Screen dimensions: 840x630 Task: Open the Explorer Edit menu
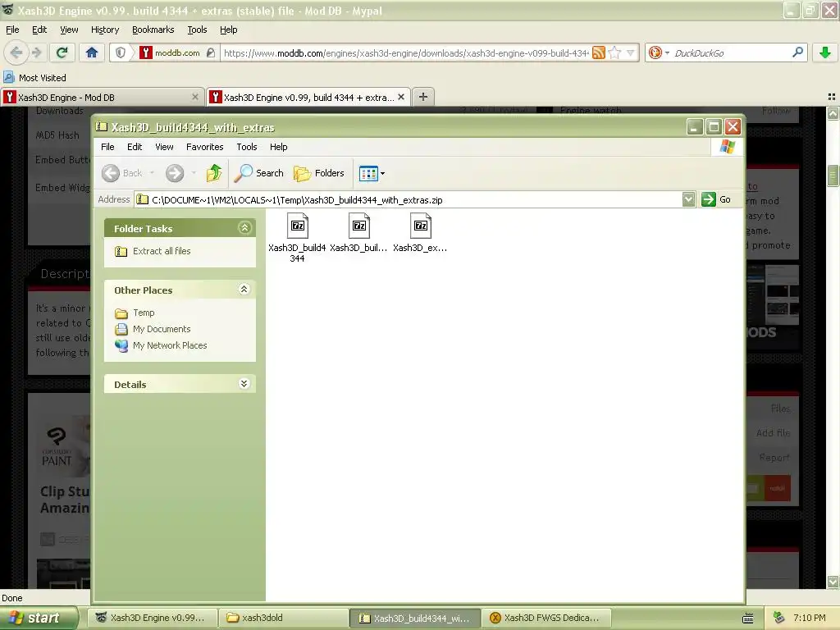pyautogui.click(x=135, y=147)
